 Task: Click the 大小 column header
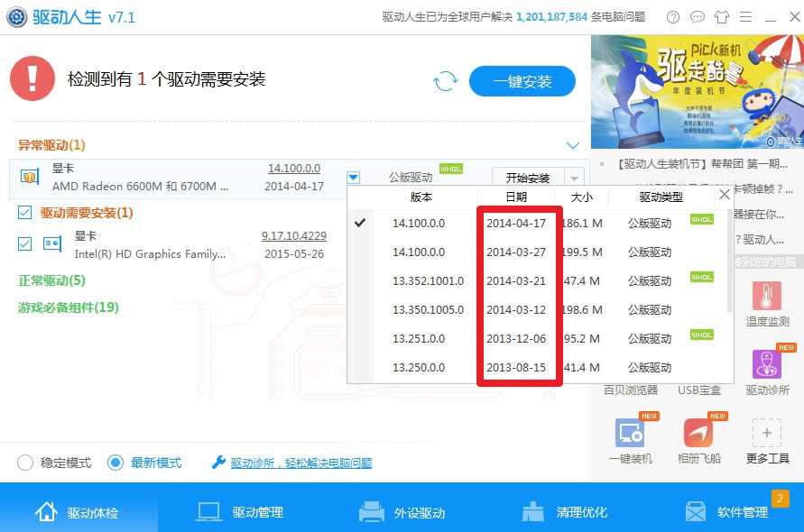[581, 197]
